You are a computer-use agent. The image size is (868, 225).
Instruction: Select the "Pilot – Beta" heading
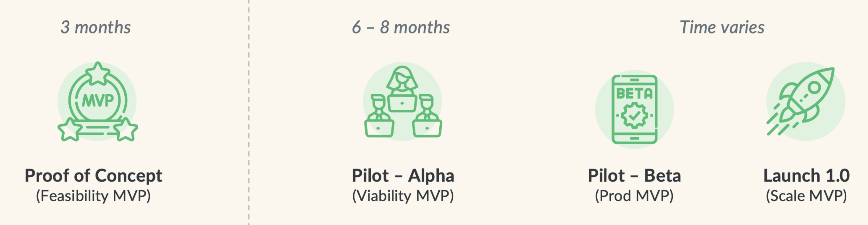pos(634,176)
